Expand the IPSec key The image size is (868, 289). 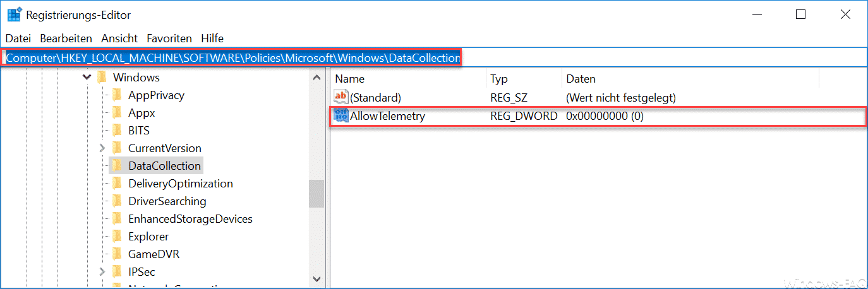coord(102,272)
